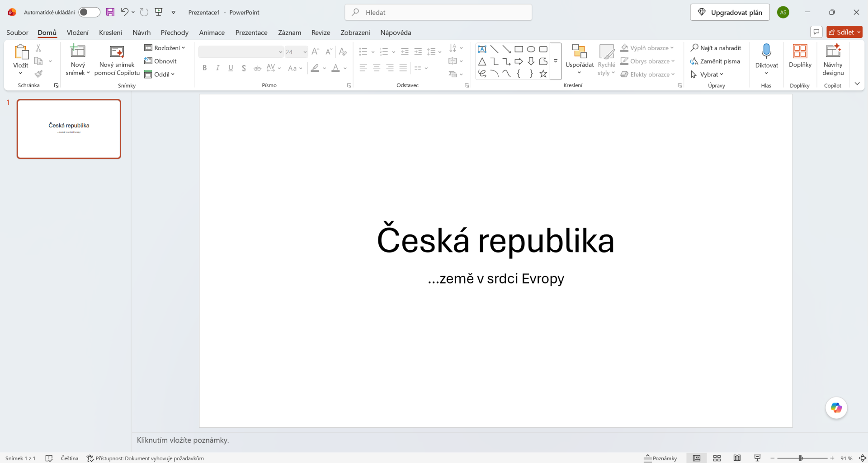Screen dimensions: 868x463
Task: Click the Cut scissors icon
Action: [x=38, y=48]
